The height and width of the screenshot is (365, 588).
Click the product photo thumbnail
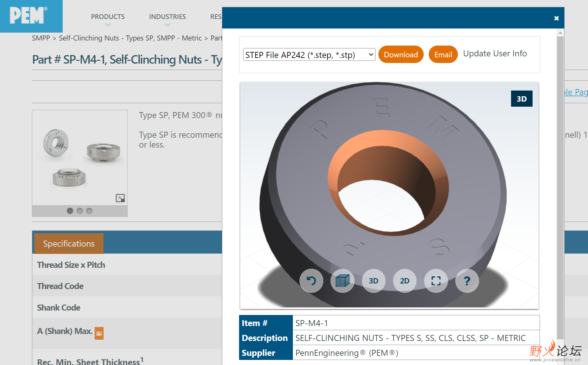click(80, 157)
